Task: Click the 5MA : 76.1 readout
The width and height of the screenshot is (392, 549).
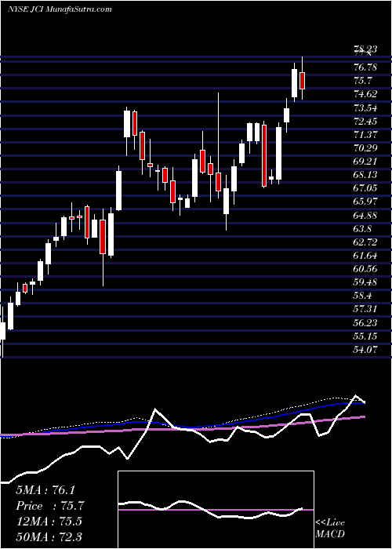Action: [45, 490]
